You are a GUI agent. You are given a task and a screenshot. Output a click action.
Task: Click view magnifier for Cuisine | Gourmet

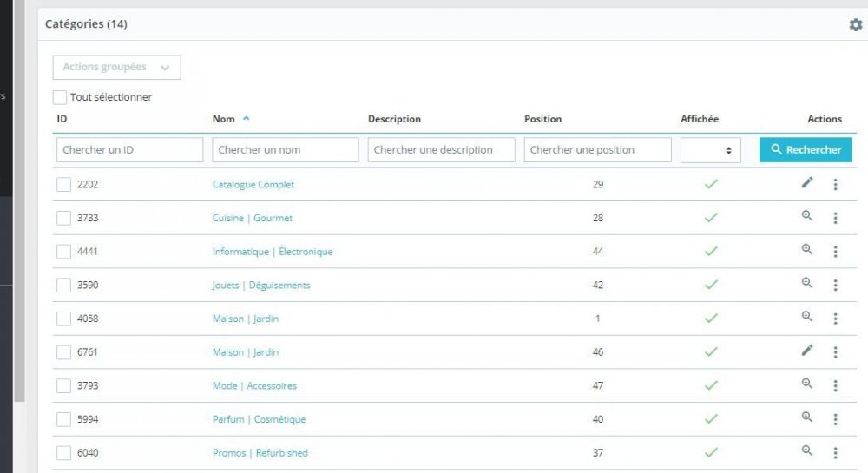click(x=807, y=216)
